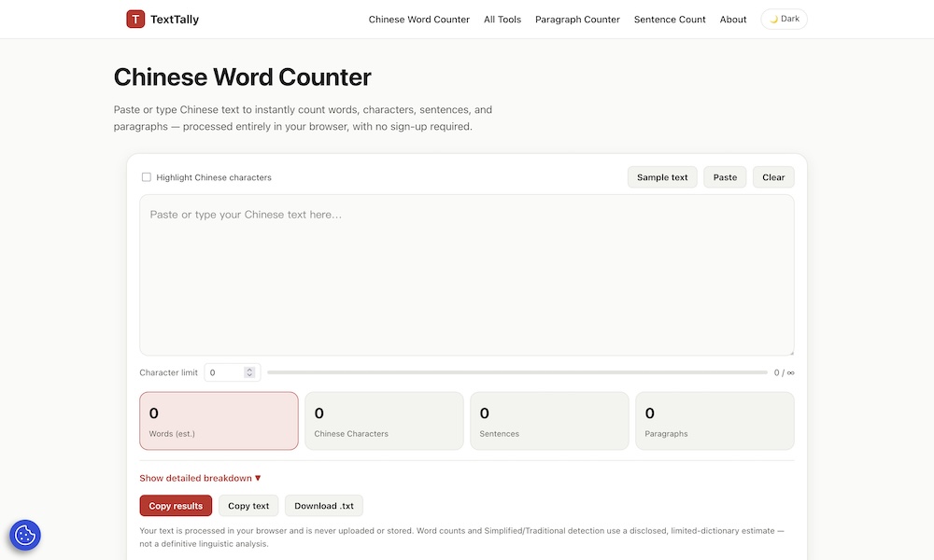
Task: Go to Paragraph Counter page
Action: tap(577, 20)
